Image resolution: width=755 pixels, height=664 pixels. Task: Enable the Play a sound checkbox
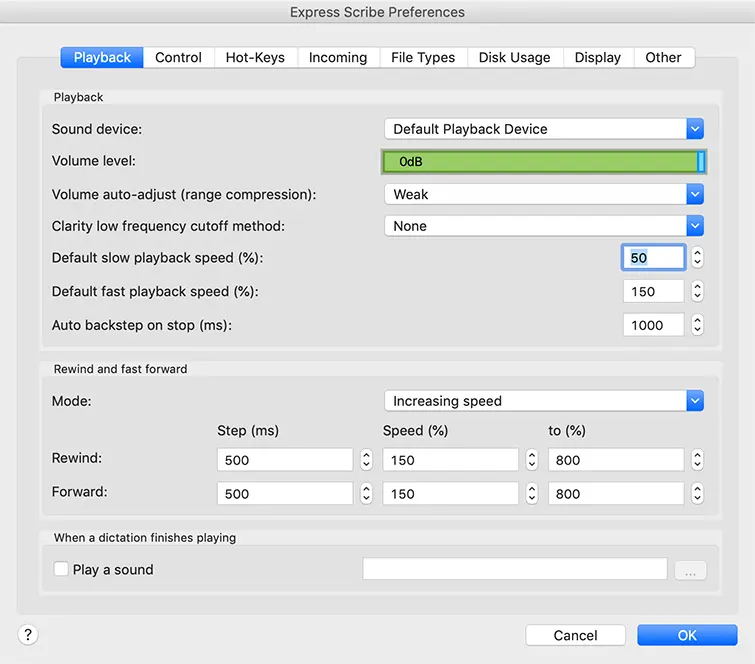coord(61,569)
